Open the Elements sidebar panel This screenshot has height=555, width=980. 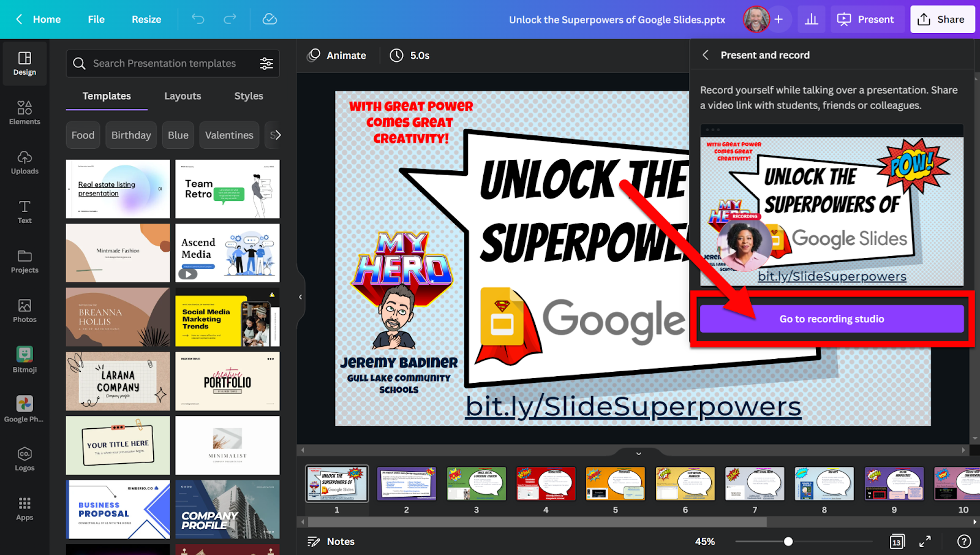(24, 113)
